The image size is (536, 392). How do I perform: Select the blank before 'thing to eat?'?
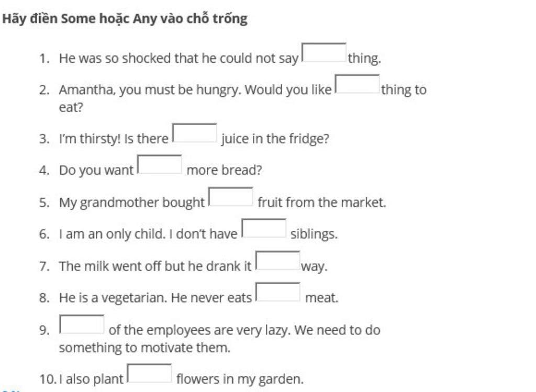coord(357,84)
